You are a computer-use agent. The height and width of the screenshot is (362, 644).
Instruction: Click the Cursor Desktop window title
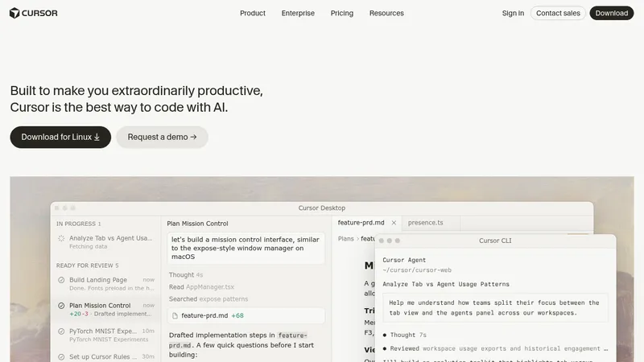[321, 208]
